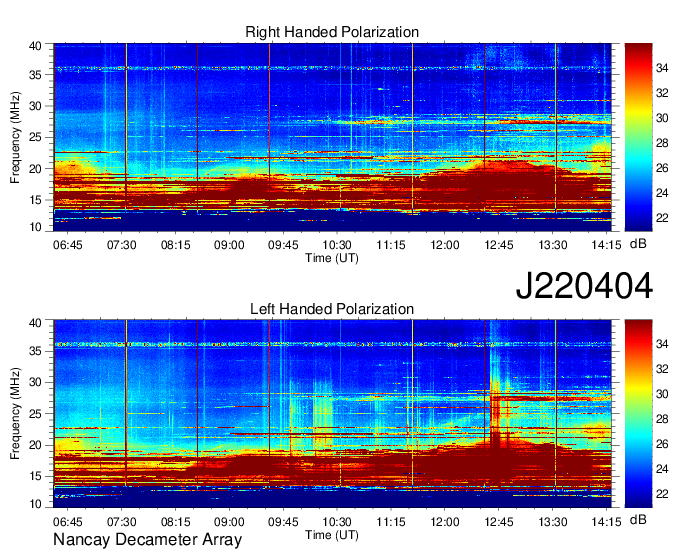Click the dB unit label of the top color scale
The height and width of the screenshot is (552, 680).
pos(638,244)
